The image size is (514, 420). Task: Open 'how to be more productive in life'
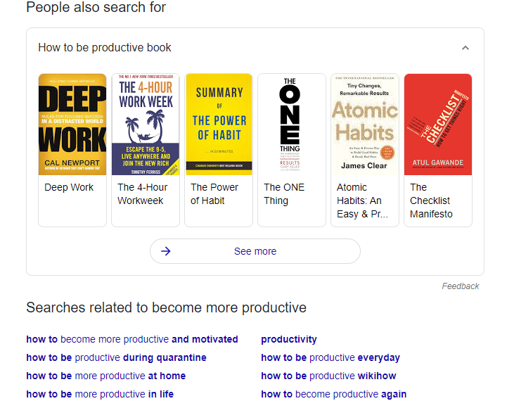[100, 394]
